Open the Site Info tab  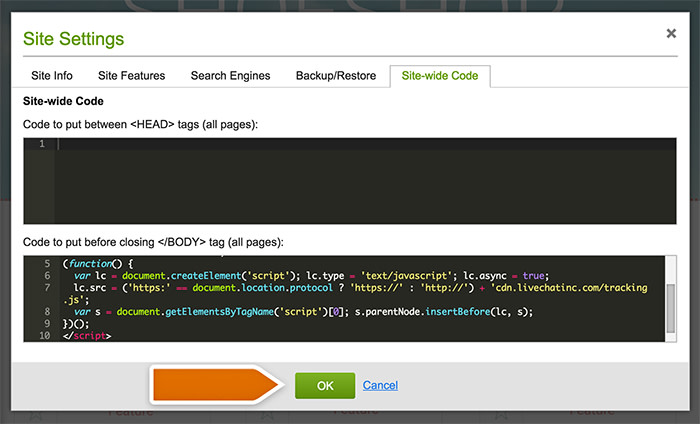click(52, 76)
